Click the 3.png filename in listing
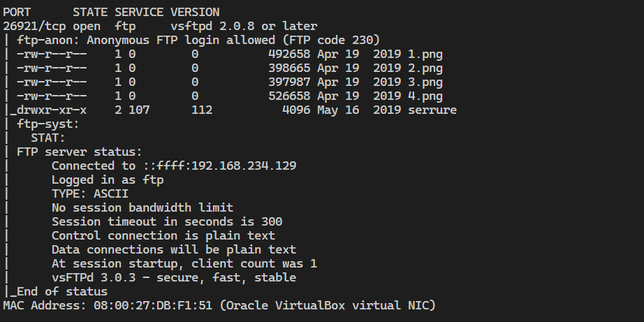This screenshot has height=322, width=644. point(425,82)
